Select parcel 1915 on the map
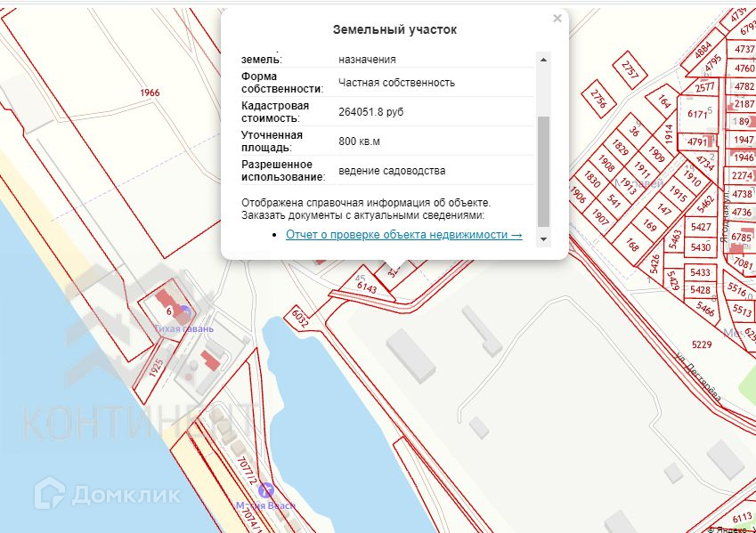 point(678,193)
